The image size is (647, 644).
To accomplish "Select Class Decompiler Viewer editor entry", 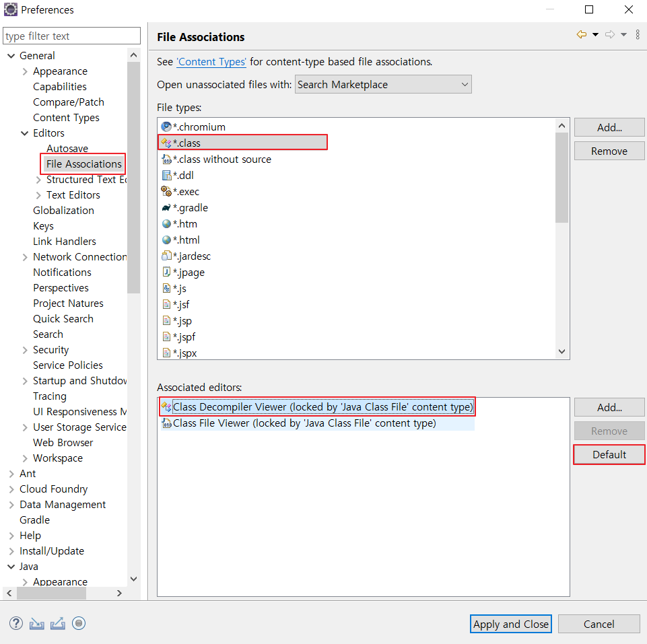I will (317, 406).
